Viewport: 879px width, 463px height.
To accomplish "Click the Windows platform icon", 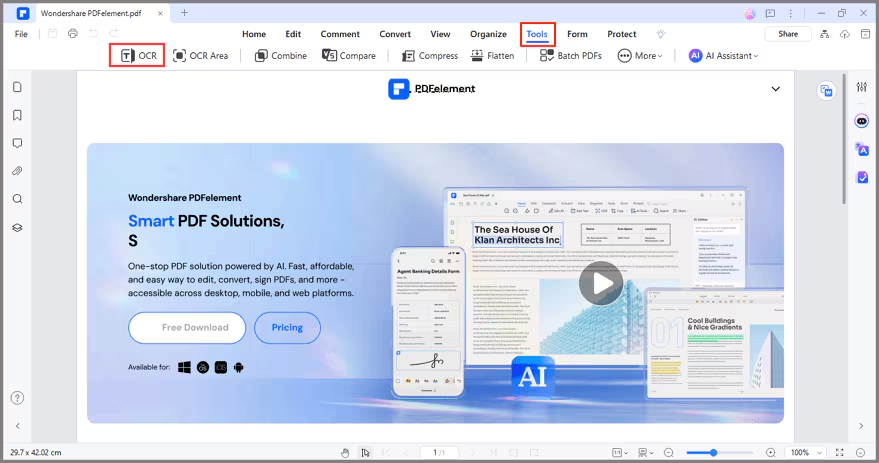I will (x=184, y=367).
